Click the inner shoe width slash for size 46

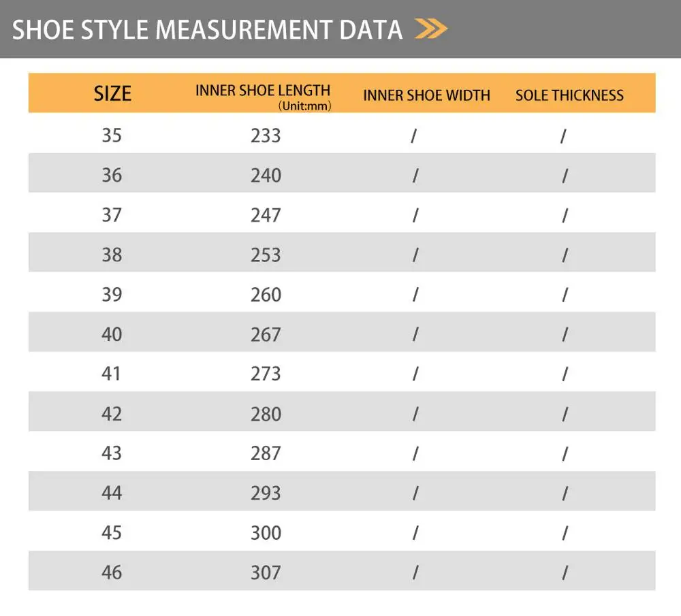point(415,572)
